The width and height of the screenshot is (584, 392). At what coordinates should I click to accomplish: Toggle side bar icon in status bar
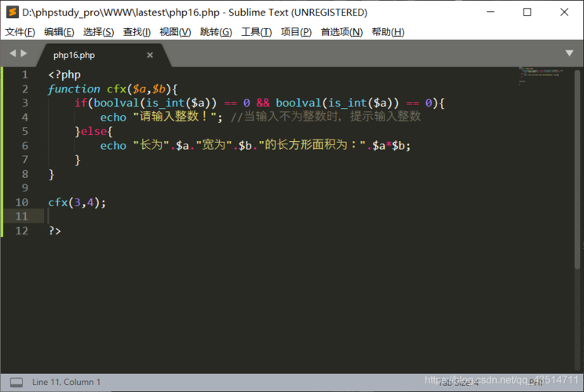tap(16, 382)
